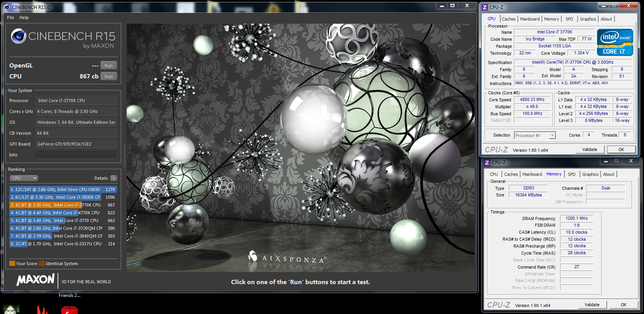Open the File menu in Cinebench
The height and width of the screenshot is (314, 644).
click(x=10, y=17)
